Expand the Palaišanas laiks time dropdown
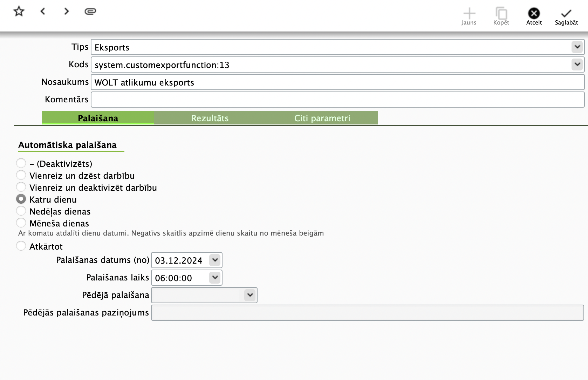This screenshot has height=380, width=588. click(215, 278)
